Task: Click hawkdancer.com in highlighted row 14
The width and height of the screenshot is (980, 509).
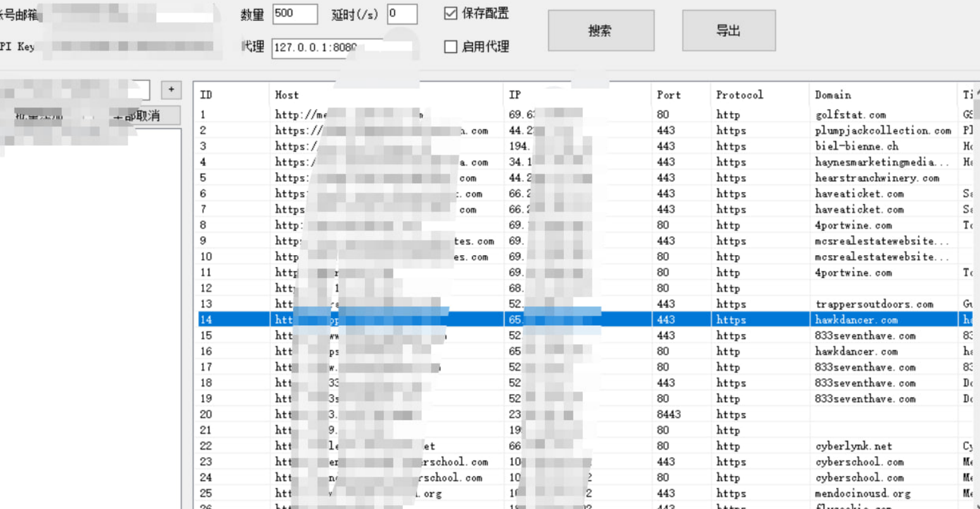Action: tap(856, 320)
